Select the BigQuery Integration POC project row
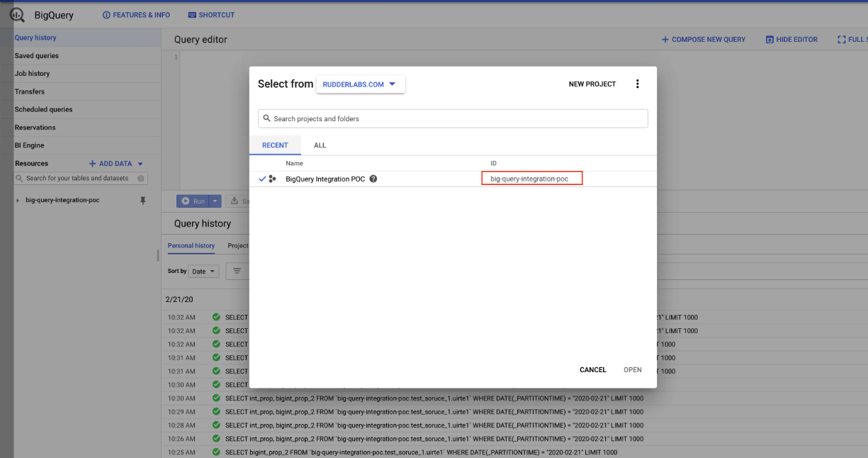Image resolution: width=868 pixels, height=458 pixels. click(453, 179)
